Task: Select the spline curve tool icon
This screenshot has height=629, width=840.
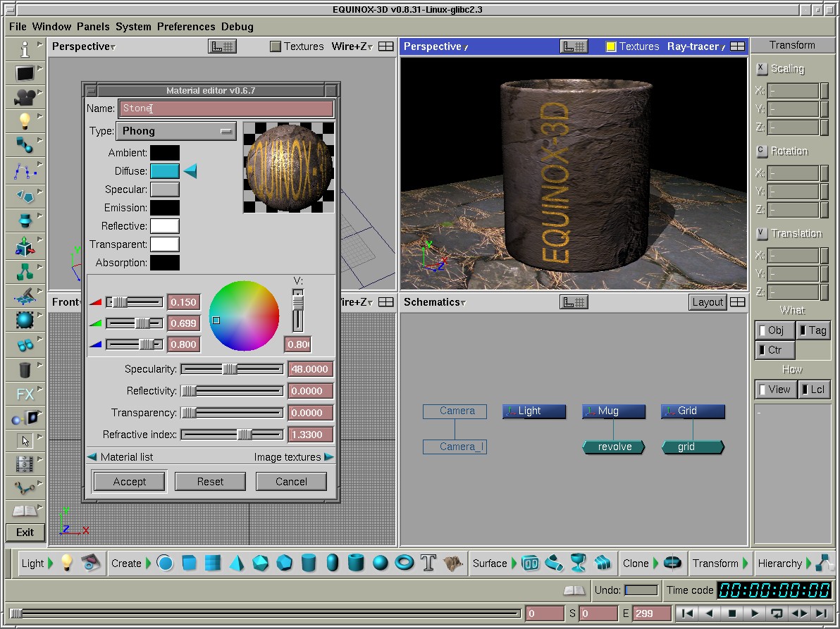Action: coord(25,170)
